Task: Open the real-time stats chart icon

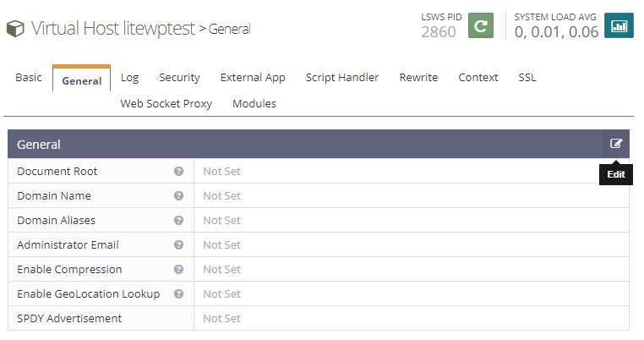Action: coord(619,26)
